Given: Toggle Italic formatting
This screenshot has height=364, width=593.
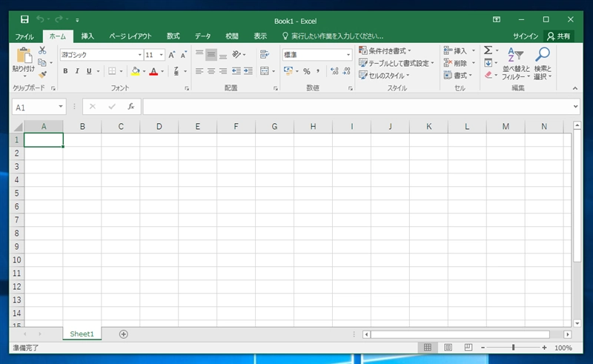Looking at the screenshot, I should coord(77,70).
